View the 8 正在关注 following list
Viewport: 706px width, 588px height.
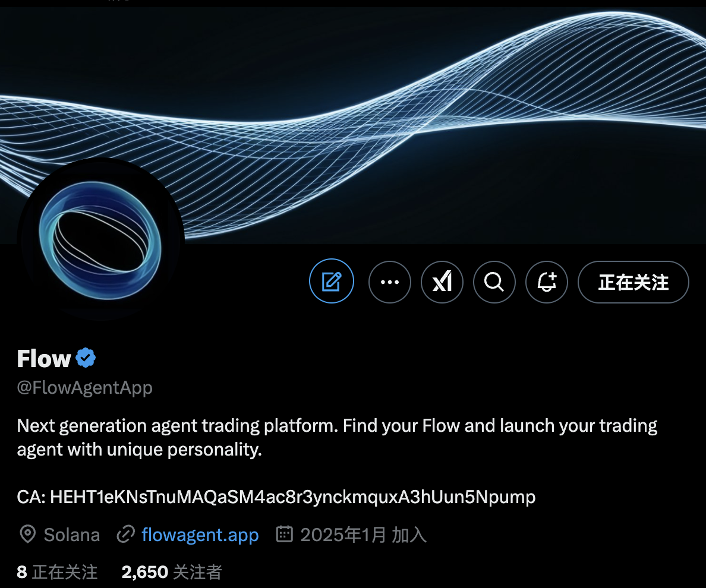click(x=57, y=572)
